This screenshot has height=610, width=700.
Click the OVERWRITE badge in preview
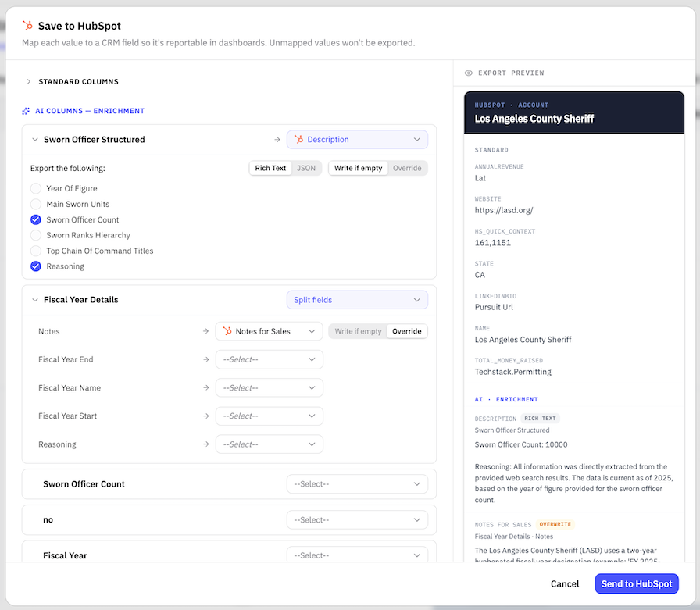555,524
